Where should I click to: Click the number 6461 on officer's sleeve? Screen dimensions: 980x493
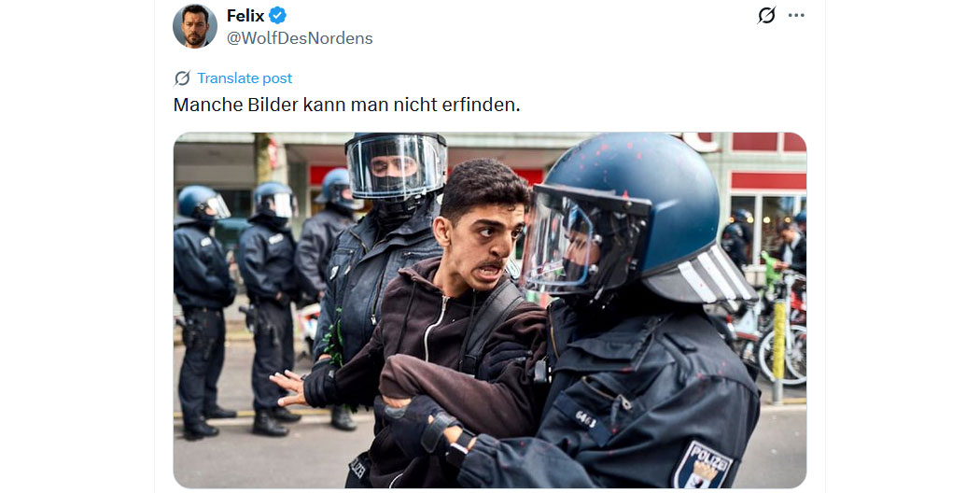tap(585, 418)
